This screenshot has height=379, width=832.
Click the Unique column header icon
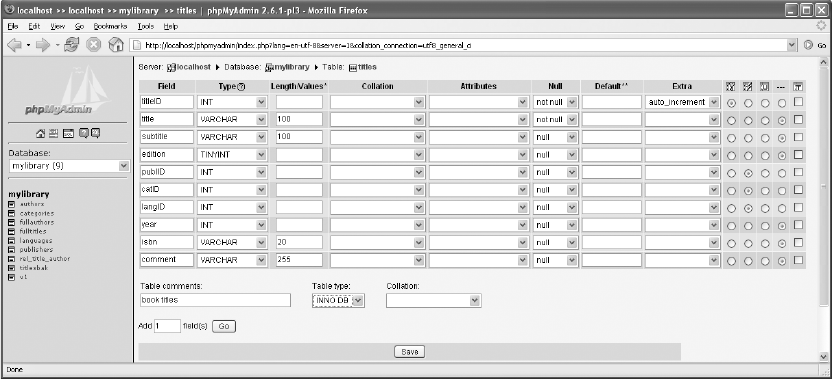[x=765, y=86]
